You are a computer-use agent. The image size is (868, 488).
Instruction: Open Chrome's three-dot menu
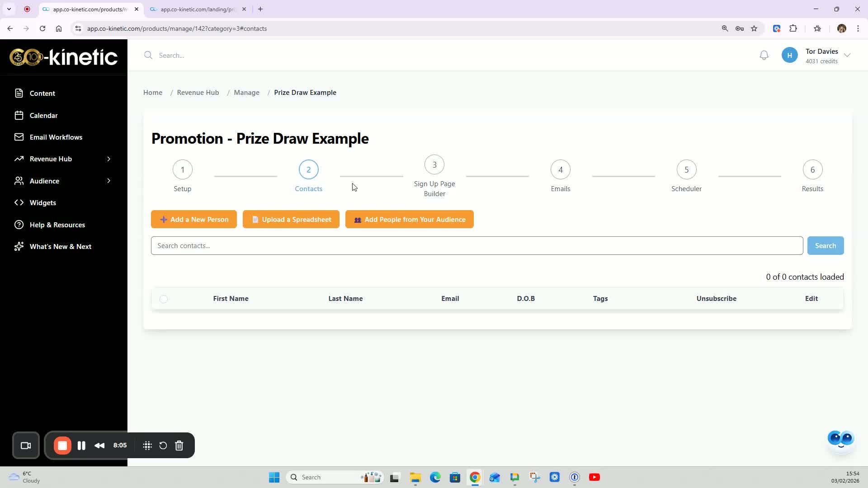858,28
